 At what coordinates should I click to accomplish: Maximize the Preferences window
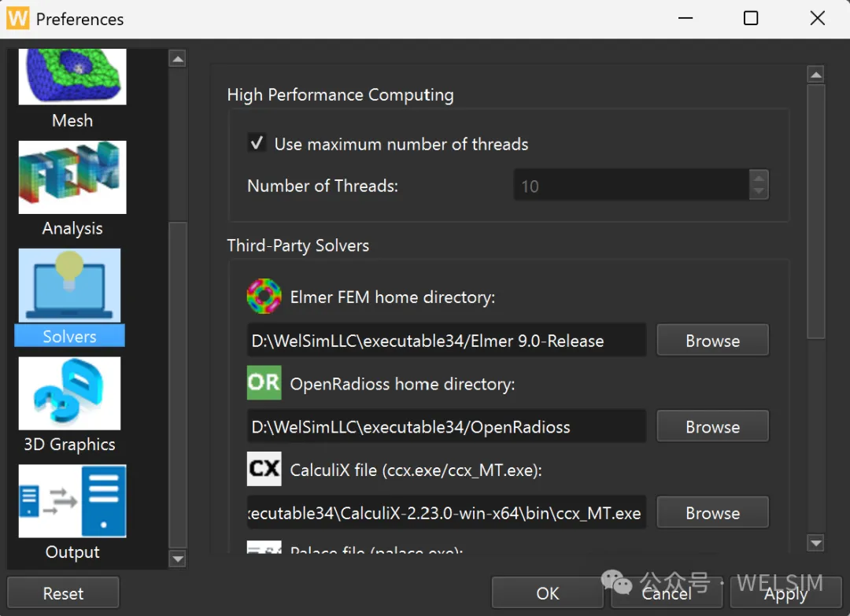pos(750,18)
